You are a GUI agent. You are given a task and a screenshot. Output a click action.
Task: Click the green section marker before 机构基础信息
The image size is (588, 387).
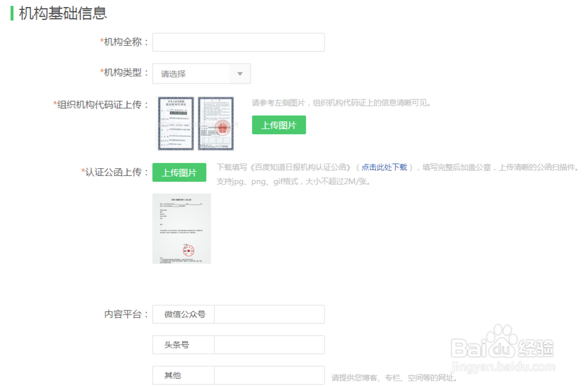coord(12,12)
